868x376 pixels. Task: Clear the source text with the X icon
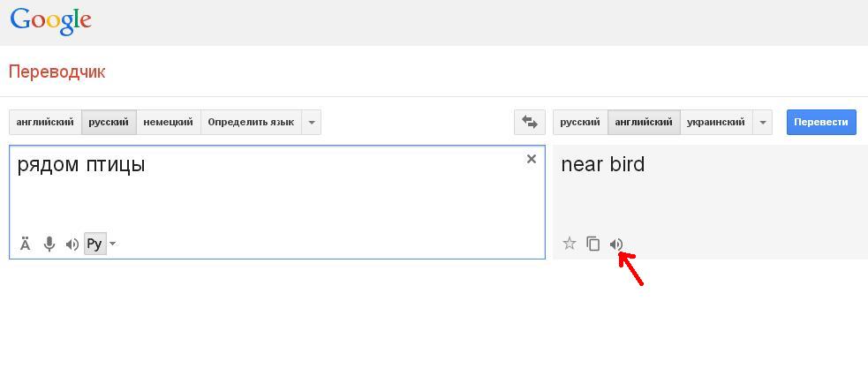point(531,159)
